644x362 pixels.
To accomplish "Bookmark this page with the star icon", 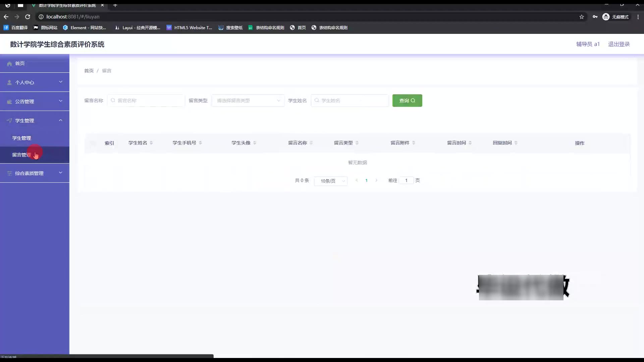I will click(582, 17).
